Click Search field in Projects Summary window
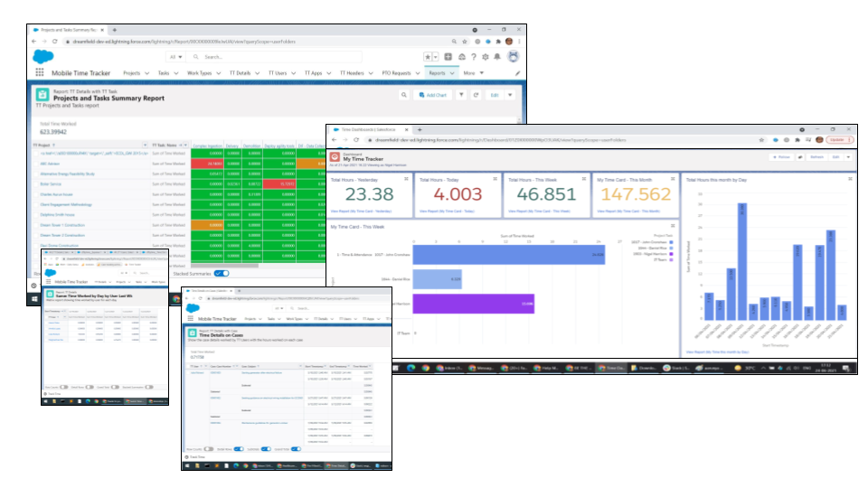868x488 pixels. (276, 57)
